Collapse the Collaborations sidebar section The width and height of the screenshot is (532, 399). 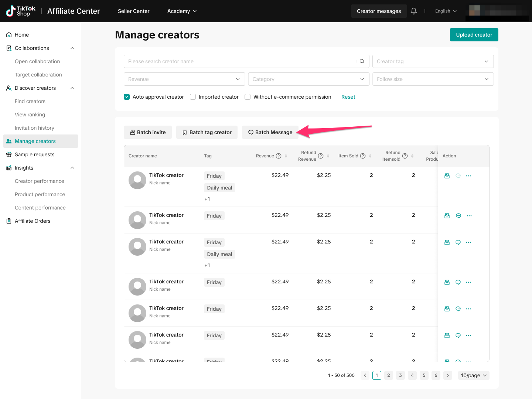point(72,48)
